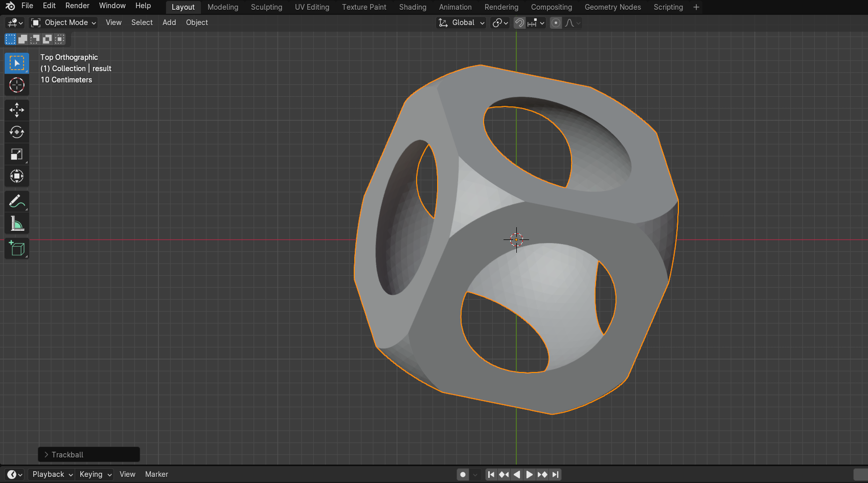Open the timeline Marker menu
The height and width of the screenshot is (483, 868).
click(156, 474)
